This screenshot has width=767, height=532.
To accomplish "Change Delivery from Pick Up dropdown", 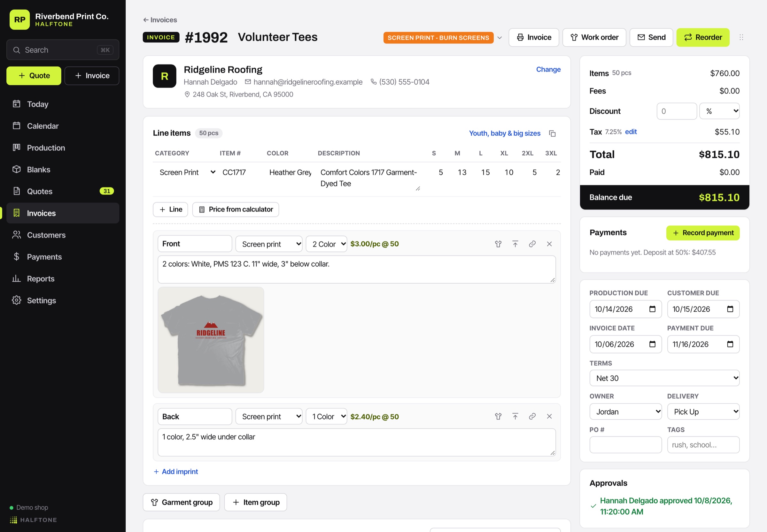I will [x=703, y=412].
